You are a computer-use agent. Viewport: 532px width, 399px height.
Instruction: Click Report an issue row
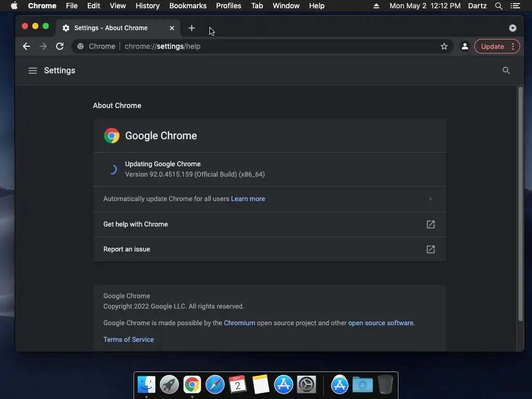pyautogui.click(x=270, y=249)
